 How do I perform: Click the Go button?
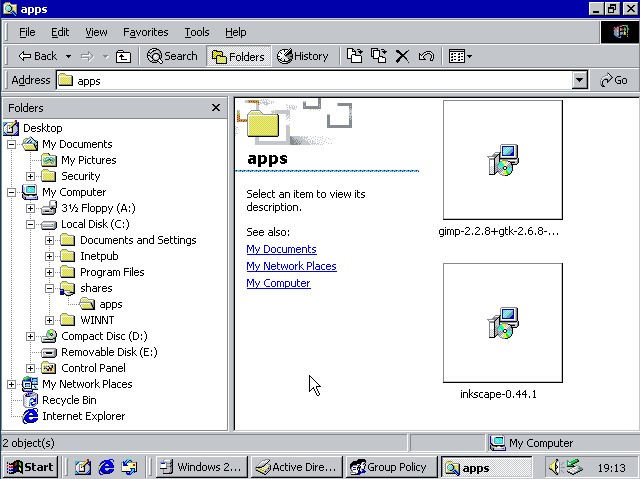pyautogui.click(x=613, y=80)
